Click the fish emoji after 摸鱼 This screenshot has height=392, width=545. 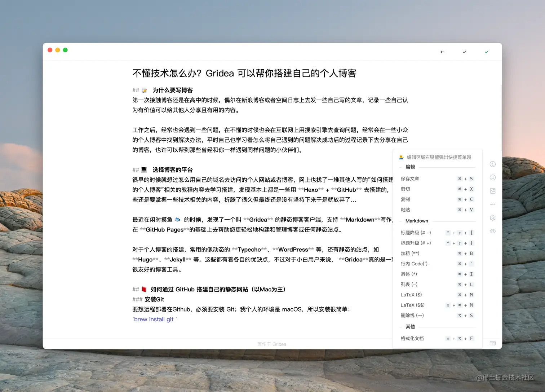(x=177, y=220)
